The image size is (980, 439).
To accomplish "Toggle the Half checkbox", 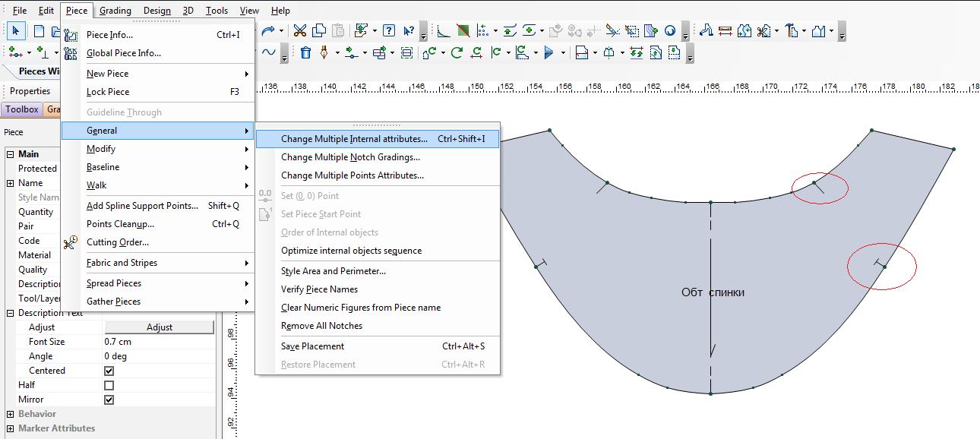I will pyautogui.click(x=109, y=385).
